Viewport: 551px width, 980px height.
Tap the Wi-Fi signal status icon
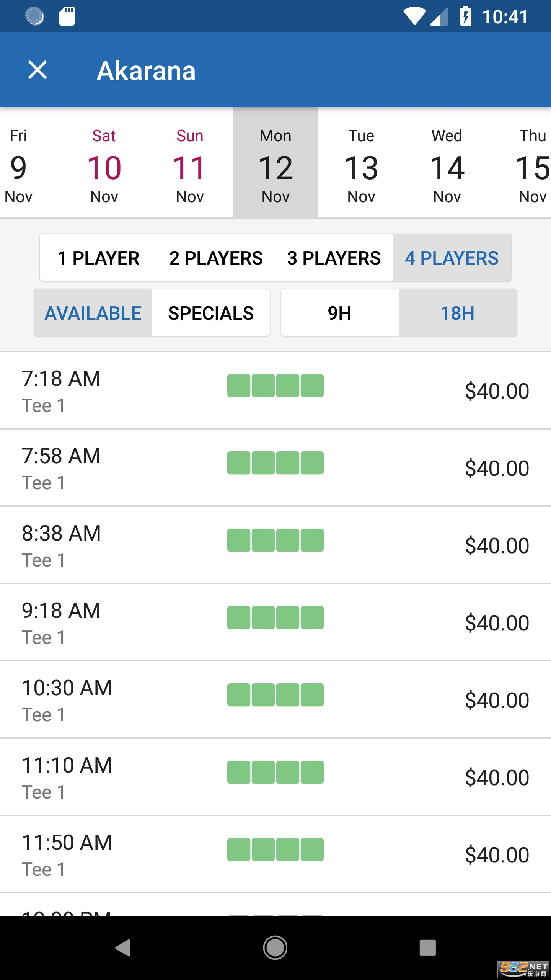click(414, 17)
